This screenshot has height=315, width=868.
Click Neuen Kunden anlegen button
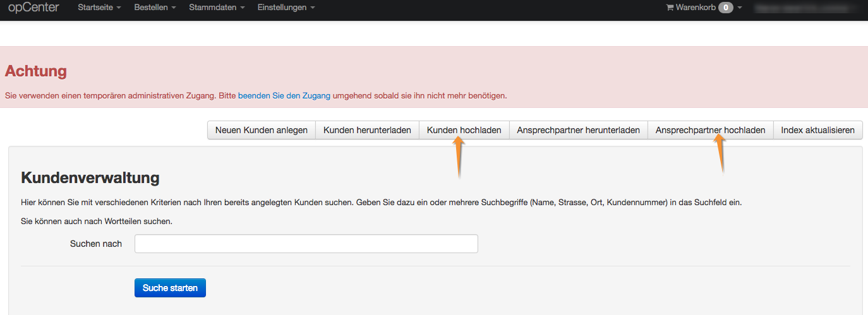pyautogui.click(x=262, y=130)
